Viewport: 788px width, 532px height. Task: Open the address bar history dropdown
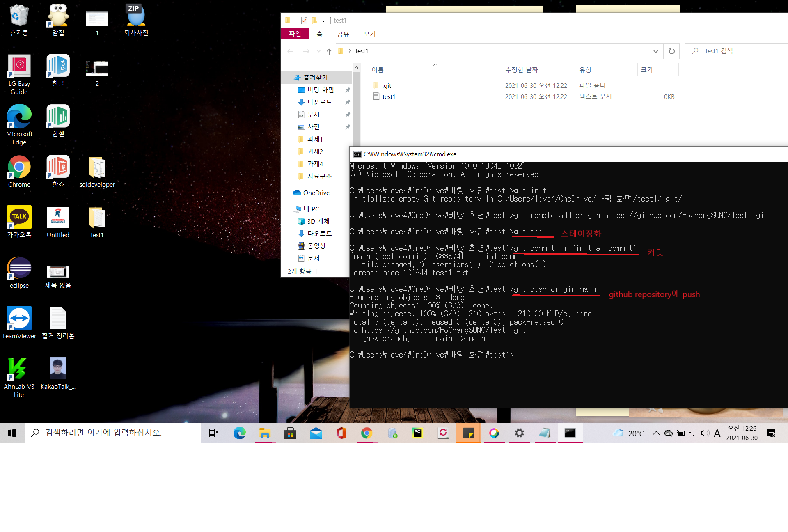click(656, 51)
